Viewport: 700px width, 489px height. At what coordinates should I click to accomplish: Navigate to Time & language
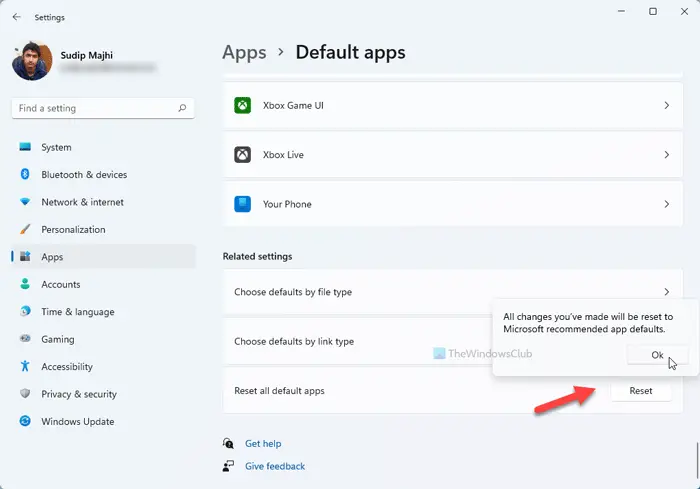pyautogui.click(x=104, y=312)
